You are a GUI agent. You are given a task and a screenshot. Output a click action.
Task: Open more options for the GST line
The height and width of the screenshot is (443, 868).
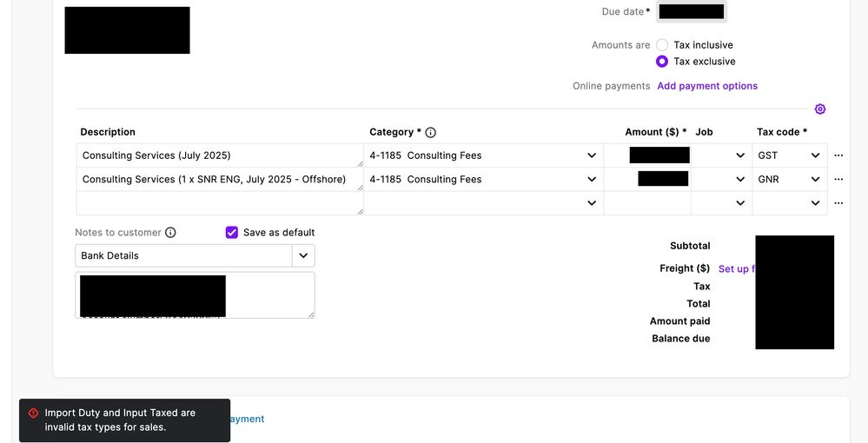point(838,155)
